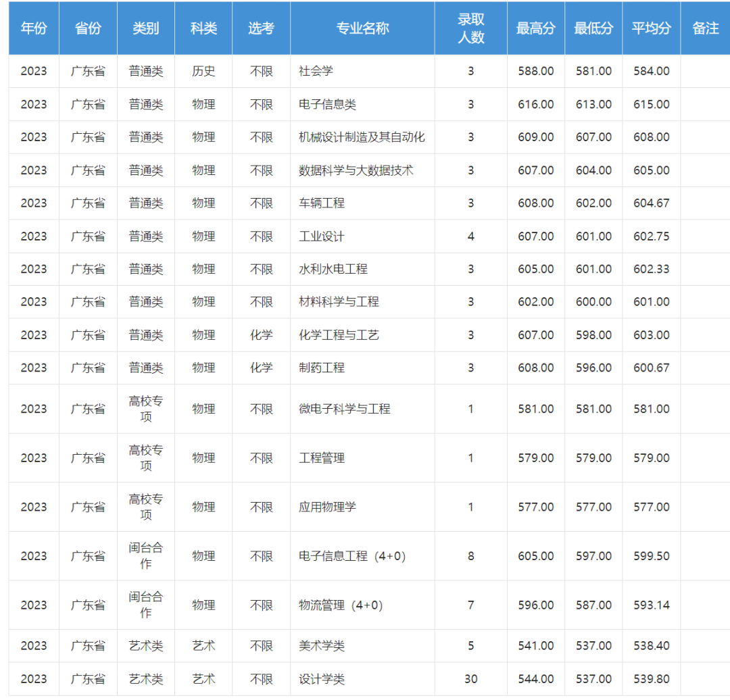Click the 专业名称 column header
The height and width of the screenshot is (700, 730).
362,28
